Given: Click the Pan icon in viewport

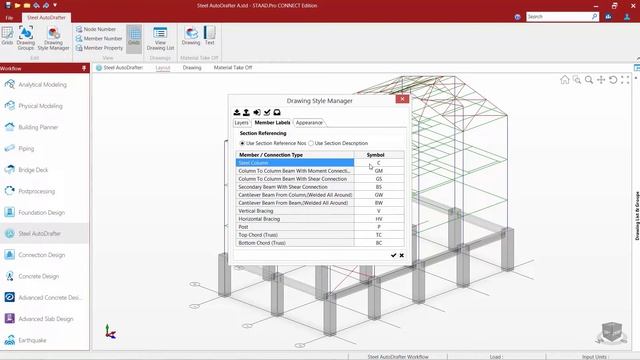Looking at the screenshot, I should (601, 80).
